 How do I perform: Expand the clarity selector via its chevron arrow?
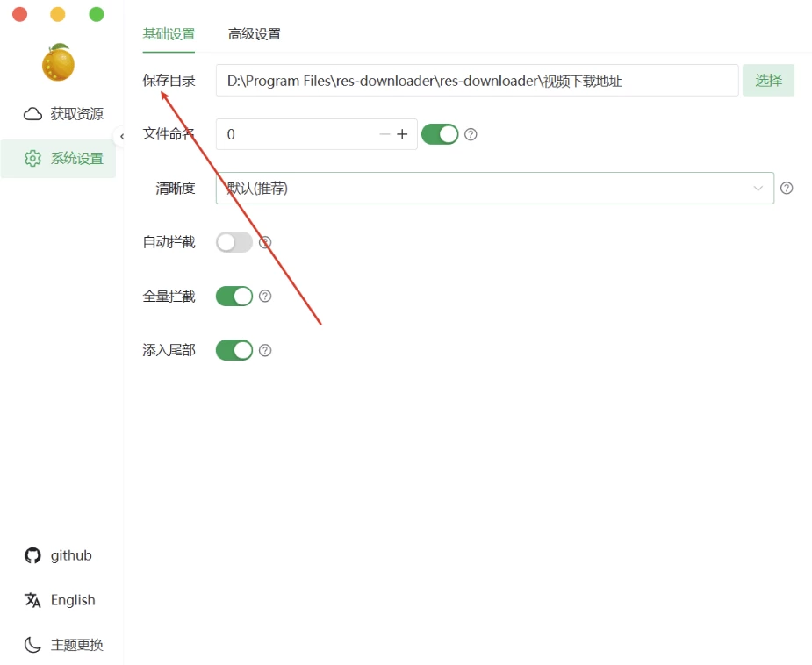(758, 188)
